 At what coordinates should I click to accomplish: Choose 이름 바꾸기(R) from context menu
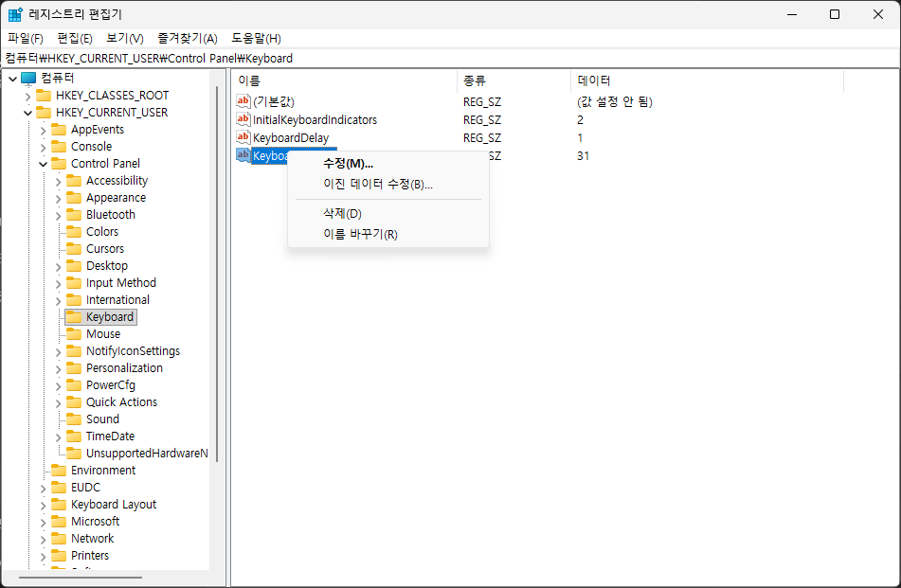coord(360,235)
